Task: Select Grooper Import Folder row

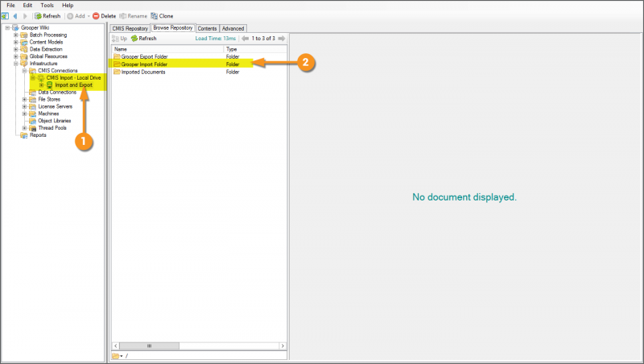Action: [199, 64]
